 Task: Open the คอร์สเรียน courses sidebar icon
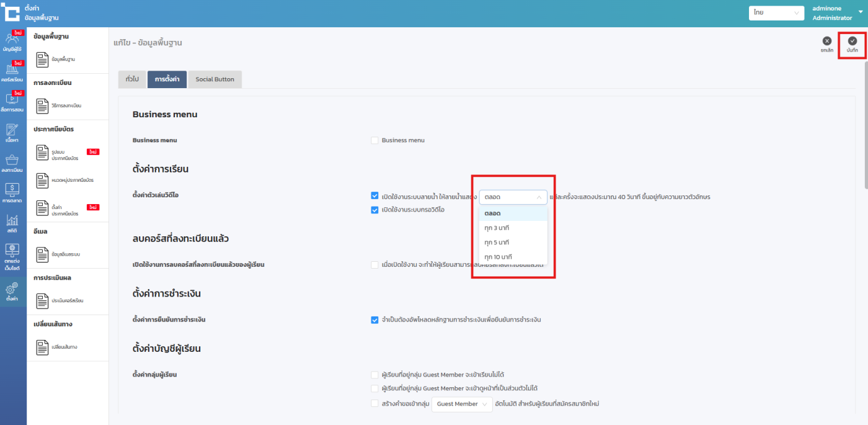[x=12, y=71]
